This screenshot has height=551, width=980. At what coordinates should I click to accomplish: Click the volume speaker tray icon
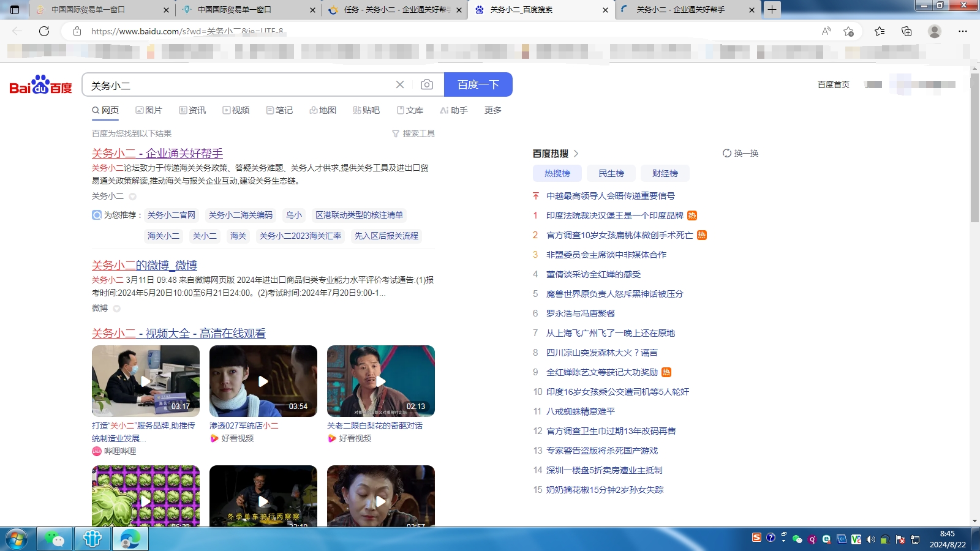870,539
